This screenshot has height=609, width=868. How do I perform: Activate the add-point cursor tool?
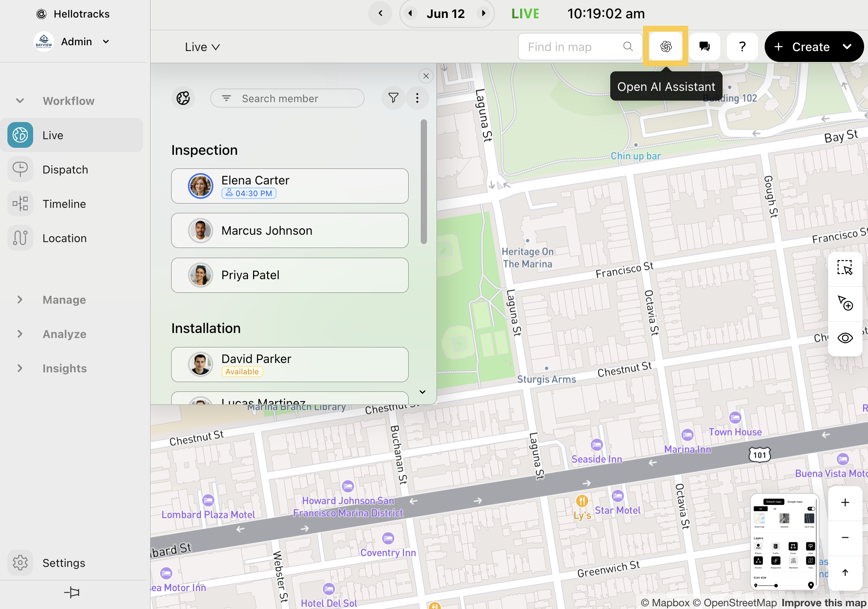[845, 303]
